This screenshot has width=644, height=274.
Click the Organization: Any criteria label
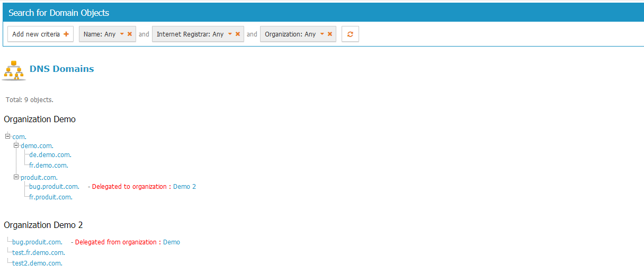pyautogui.click(x=290, y=34)
